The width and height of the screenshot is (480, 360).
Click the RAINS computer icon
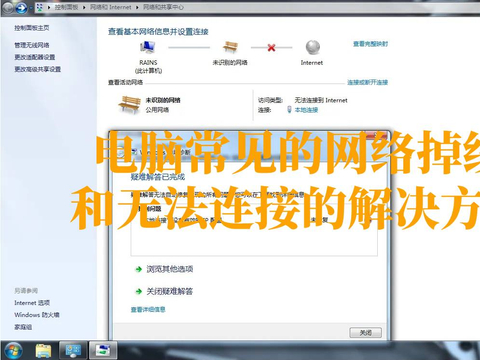147,47
